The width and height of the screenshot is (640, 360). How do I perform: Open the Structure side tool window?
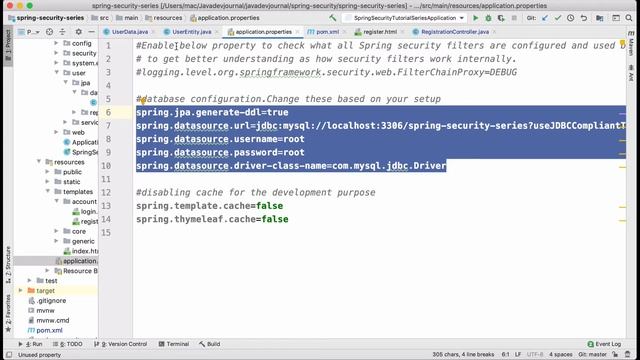pos(8,264)
